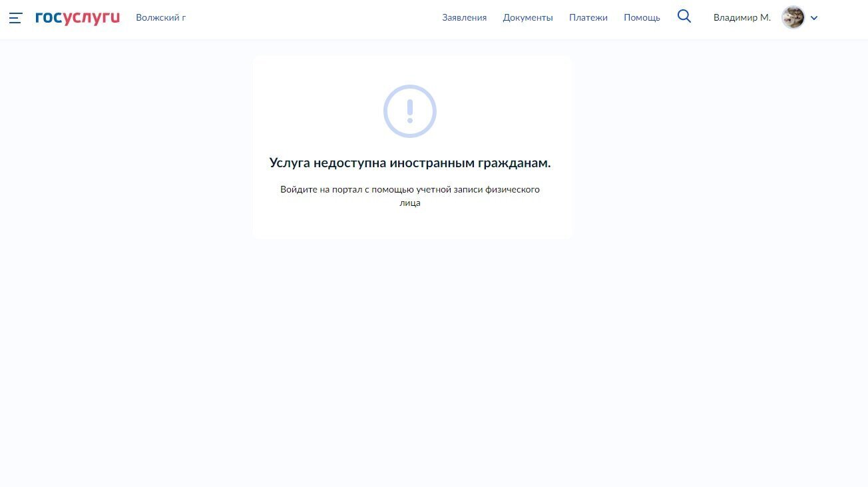
Task: Click white card area beside the warning icon
Action: coord(313,111)
